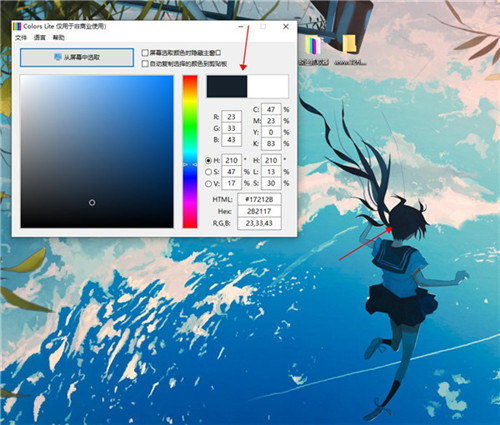
Task: Open the rainbow-striped desktop file icon
Action: click(x=312, y=46)
